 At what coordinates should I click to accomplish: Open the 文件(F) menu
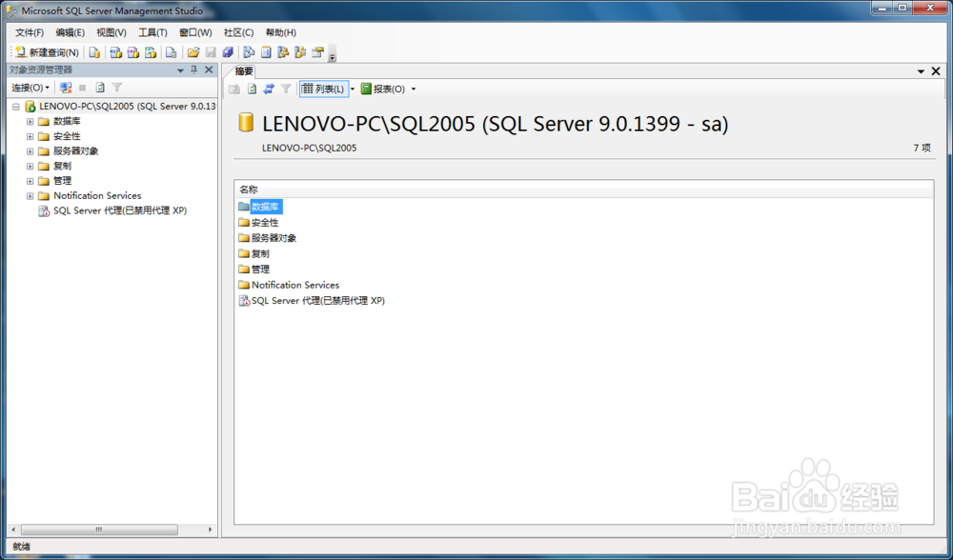pyautogui.click(x=30, y=32)
